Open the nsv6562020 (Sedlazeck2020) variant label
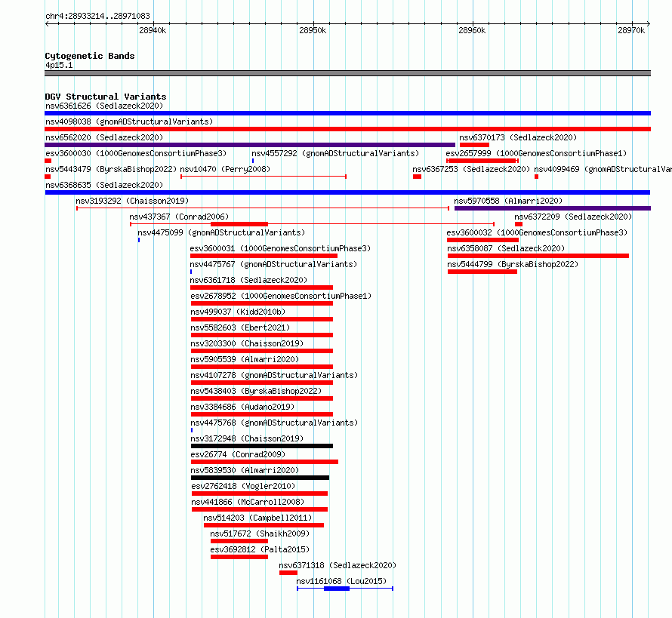Screen dimensions: 672x618 104,137
